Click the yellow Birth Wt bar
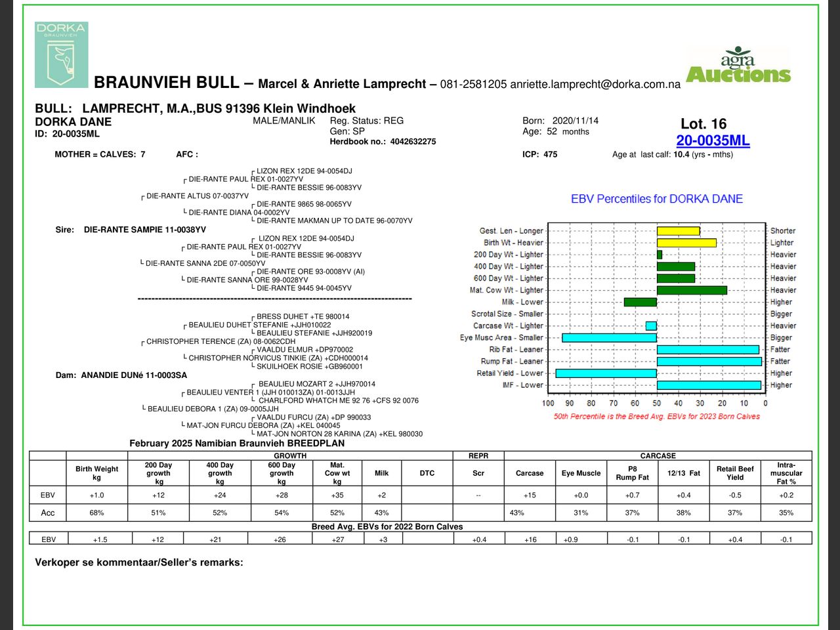 pyautogui.click(x=686, y=243)
